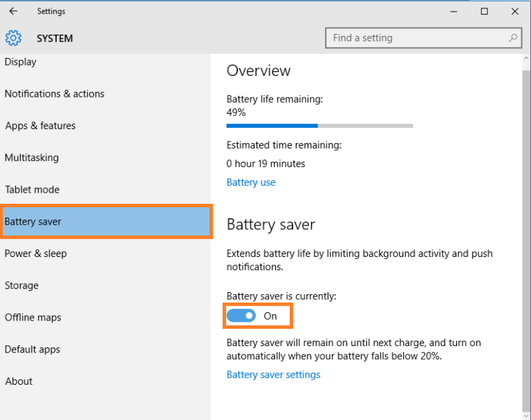
Task: Click the search magnifier icon
Action: pyautogui.click(x=513, y=38)
